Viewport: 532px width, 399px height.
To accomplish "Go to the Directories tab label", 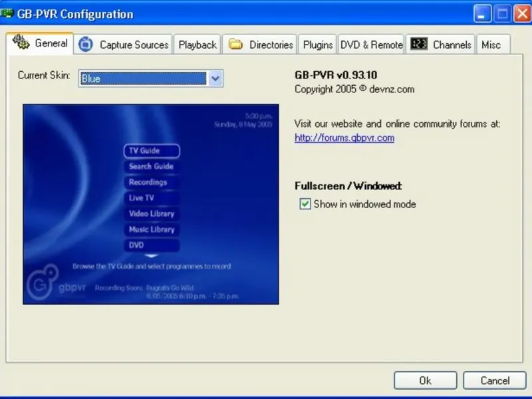I will pos(271,45).
